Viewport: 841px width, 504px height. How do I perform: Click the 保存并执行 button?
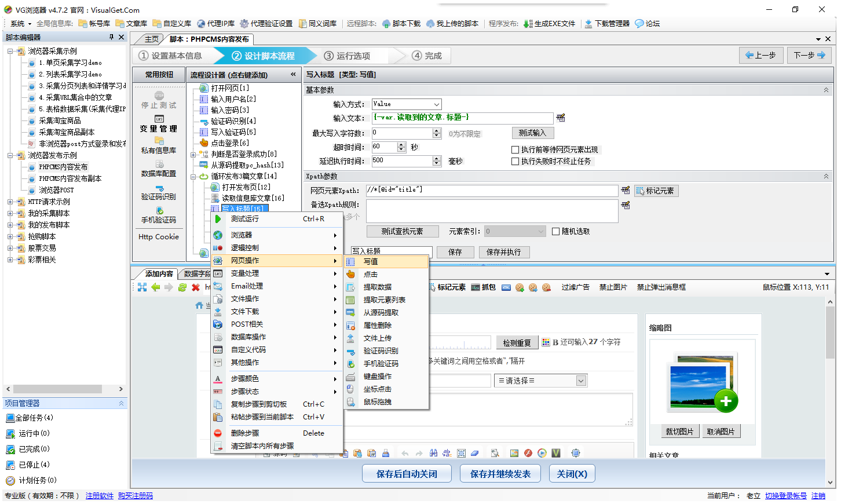(x=504, y=252)
